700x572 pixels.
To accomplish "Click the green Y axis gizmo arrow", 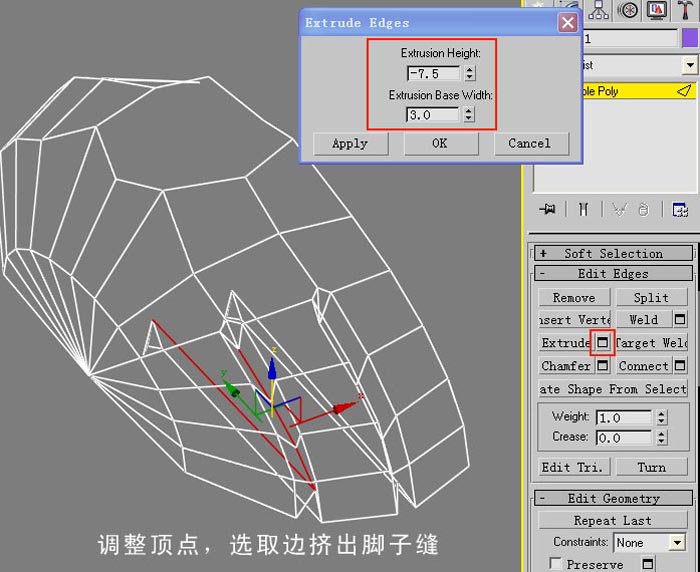I will point(231,388).
